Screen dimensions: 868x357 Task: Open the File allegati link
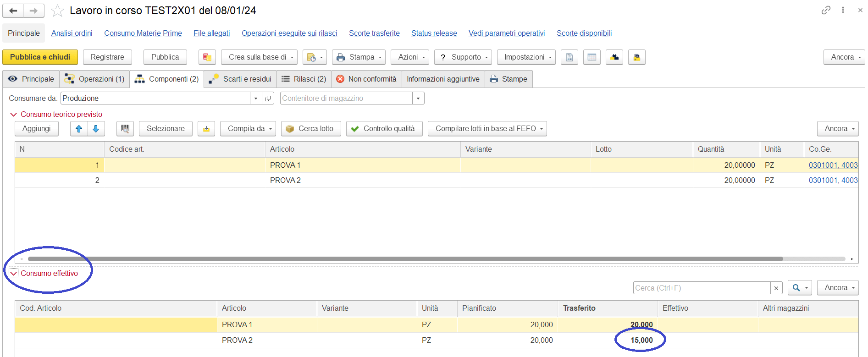point(212,33)
